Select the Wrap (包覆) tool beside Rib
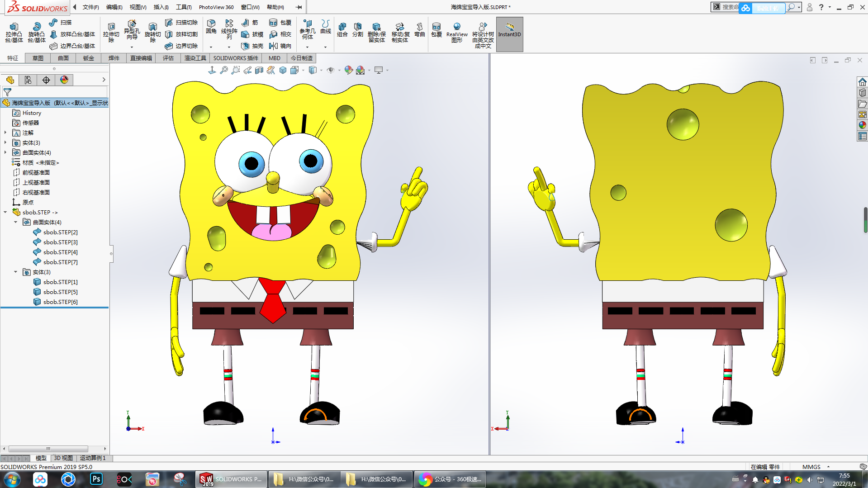868x488 pixels. [x=280, y=23]
